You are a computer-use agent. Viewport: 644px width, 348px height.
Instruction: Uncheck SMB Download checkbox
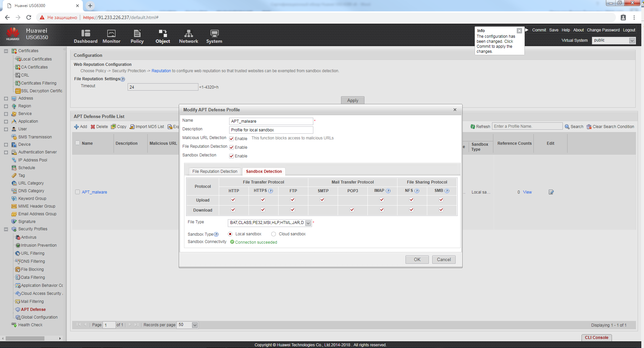click(x=441, y=210)
